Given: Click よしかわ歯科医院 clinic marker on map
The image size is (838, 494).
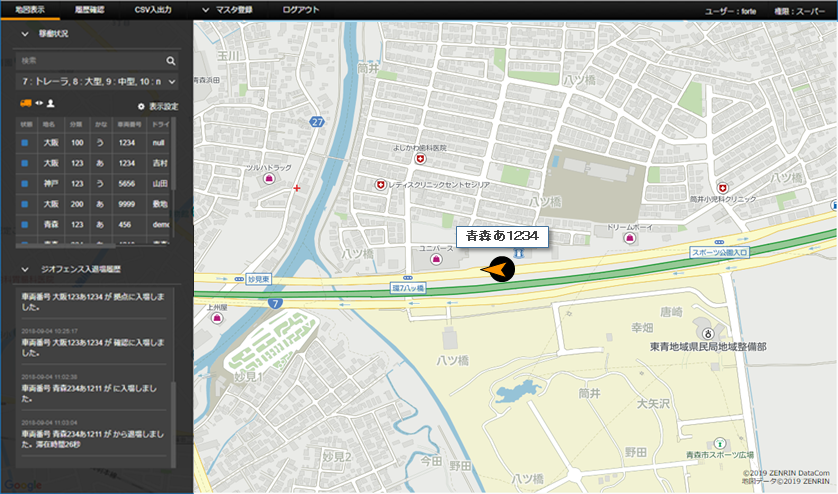Looking at the screenshot, I should tap(421, 159).
